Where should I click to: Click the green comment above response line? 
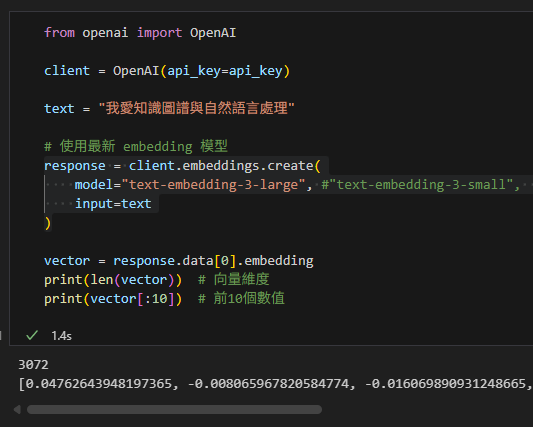point(136,146)
